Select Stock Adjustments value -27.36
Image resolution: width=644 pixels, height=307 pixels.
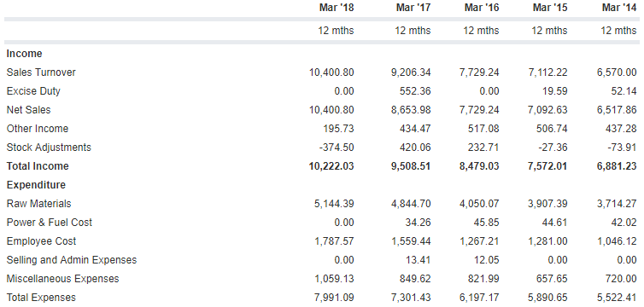coord(553,148)
